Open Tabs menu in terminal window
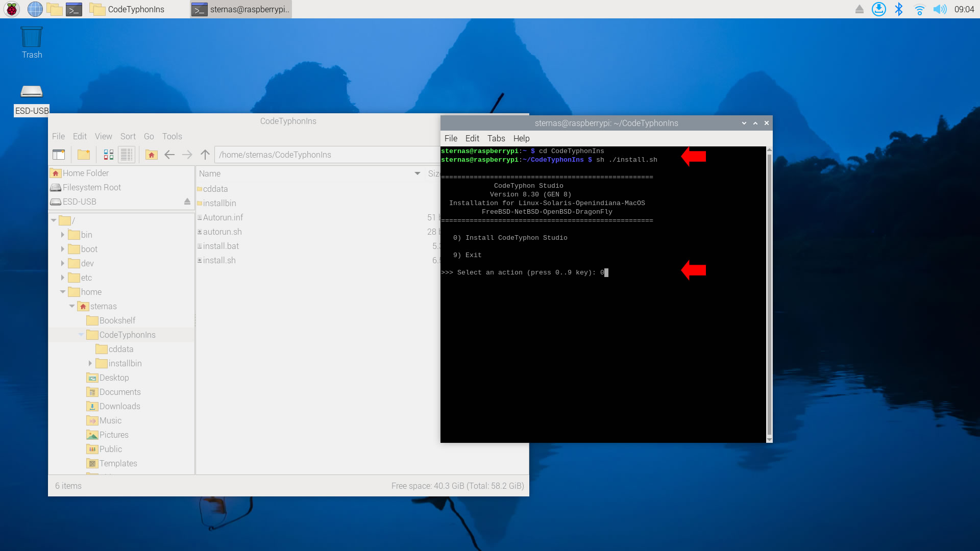980x551 pixels. click(x=496, y=138)
